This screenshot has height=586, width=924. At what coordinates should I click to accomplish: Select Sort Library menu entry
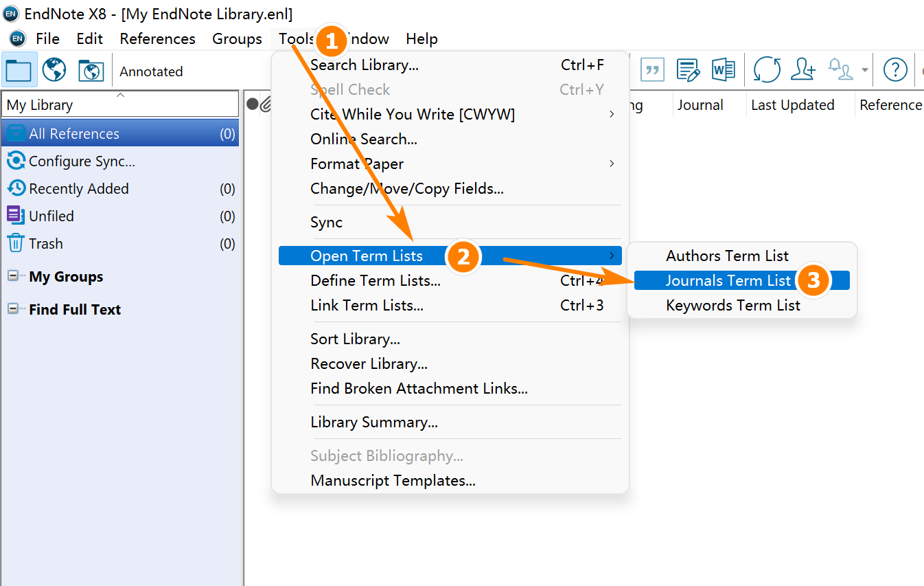click(x=450, y=339)
